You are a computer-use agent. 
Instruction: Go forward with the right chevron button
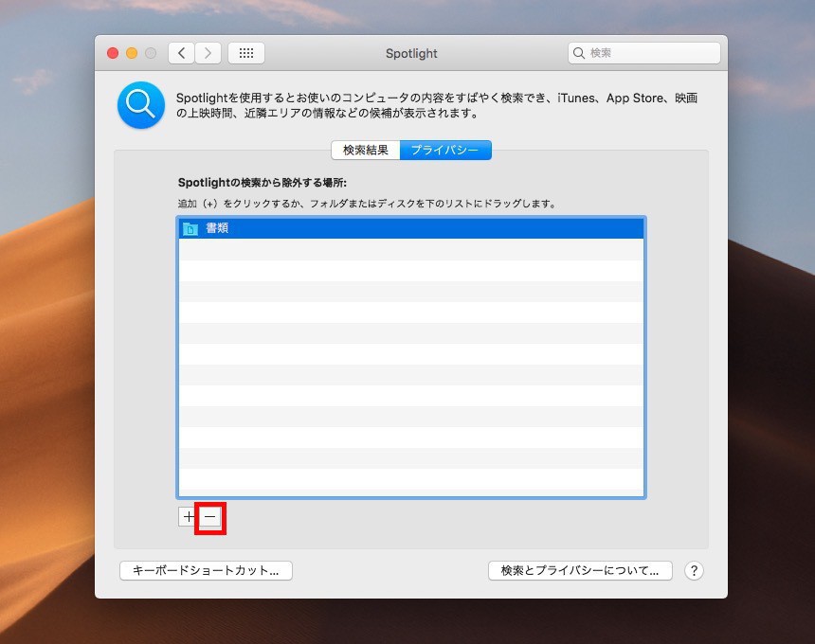pos(208,53)
